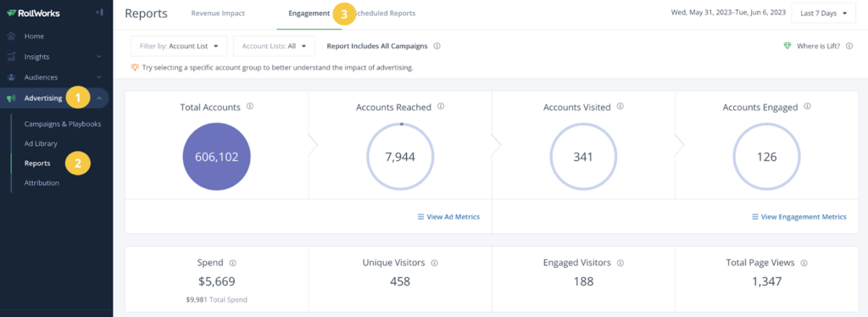Click the Advertising megaphone icon
The image size is (868, 317).
pyautogui.click(x=12, y=98)
